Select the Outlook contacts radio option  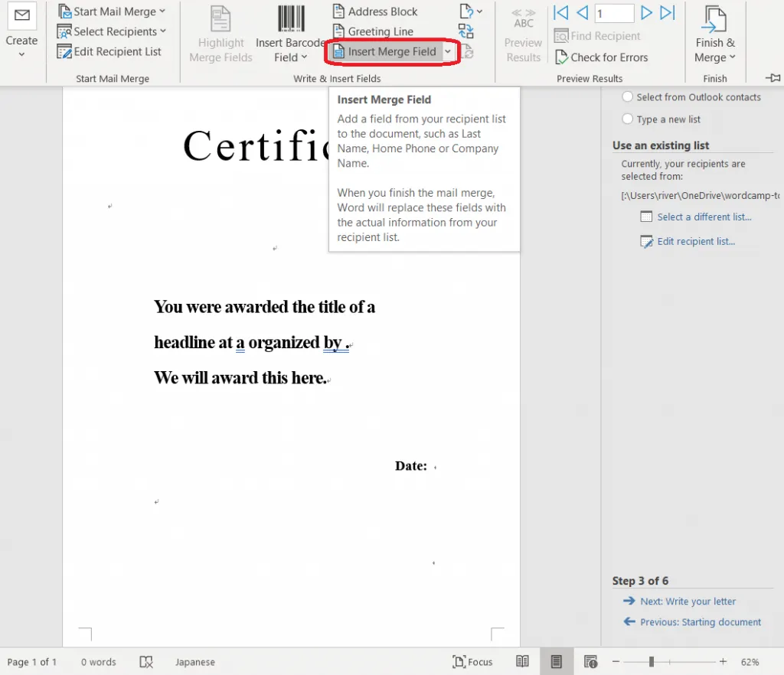click(x=628, y=97)
